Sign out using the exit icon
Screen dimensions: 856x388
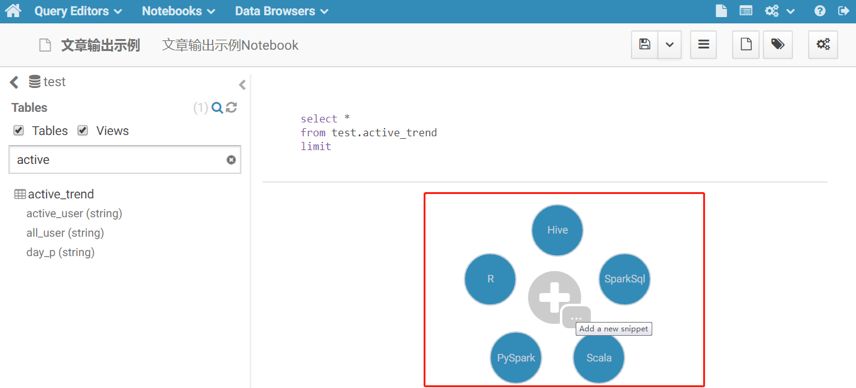[x=843, y=11]
